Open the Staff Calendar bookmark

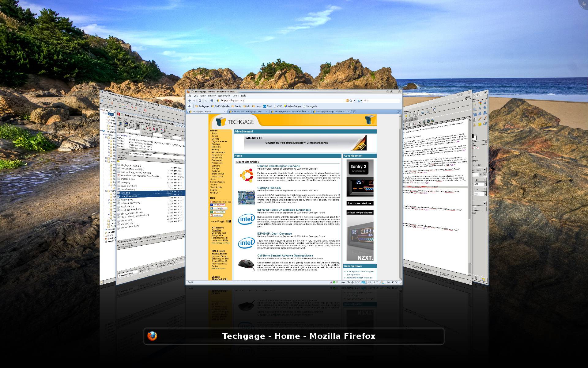(x=220, y=106)
